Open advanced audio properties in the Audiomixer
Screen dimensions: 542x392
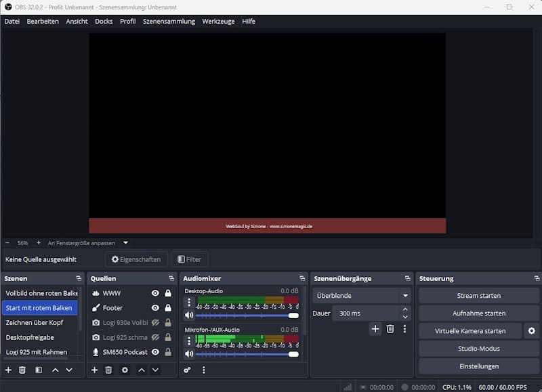(188, 370)
